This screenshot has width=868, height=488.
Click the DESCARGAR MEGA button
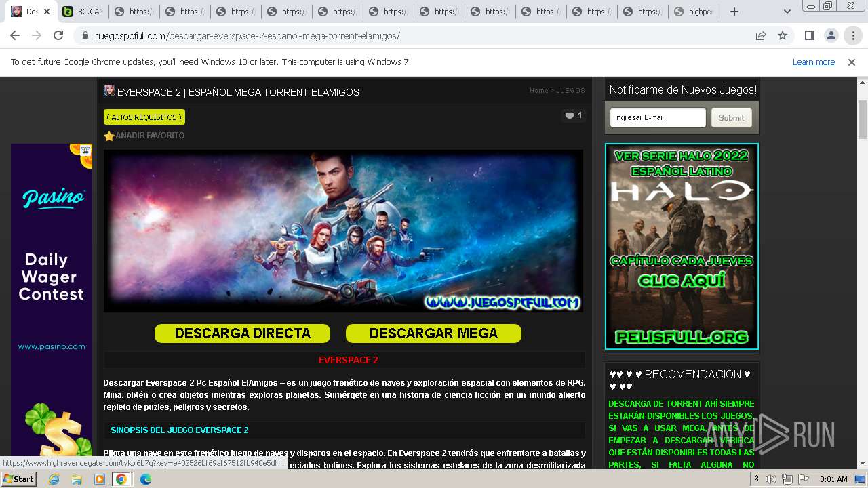pyautogui.click(x=433, y=333)
